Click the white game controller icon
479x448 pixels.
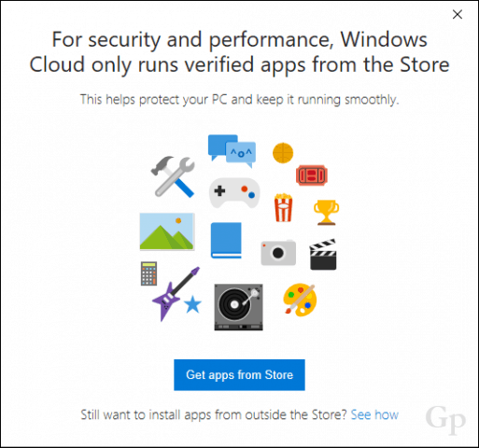pos(234,193)
